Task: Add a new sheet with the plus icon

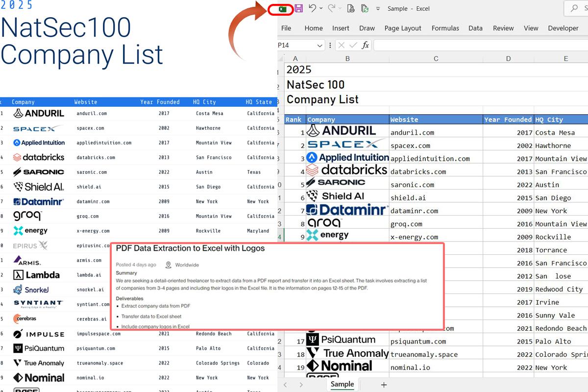Action: [384, 385]
